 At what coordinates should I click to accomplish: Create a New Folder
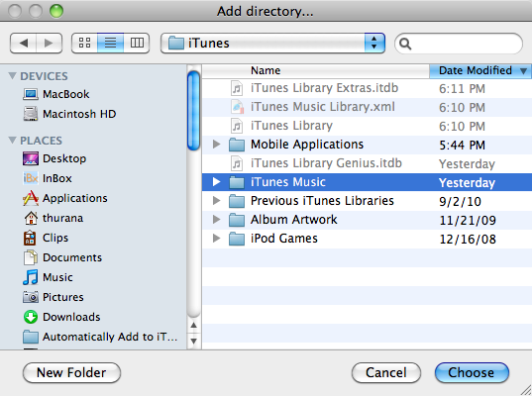(71, 373)
